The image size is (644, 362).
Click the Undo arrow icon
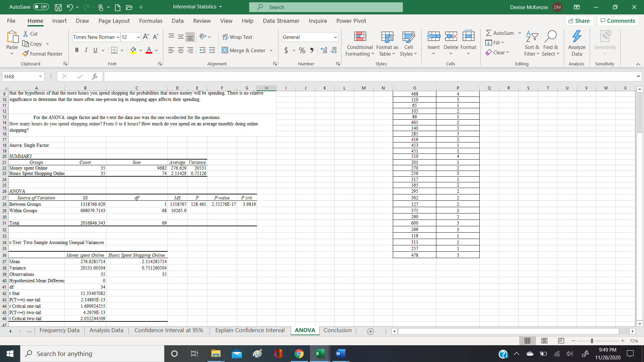click(x=70, y=7)
